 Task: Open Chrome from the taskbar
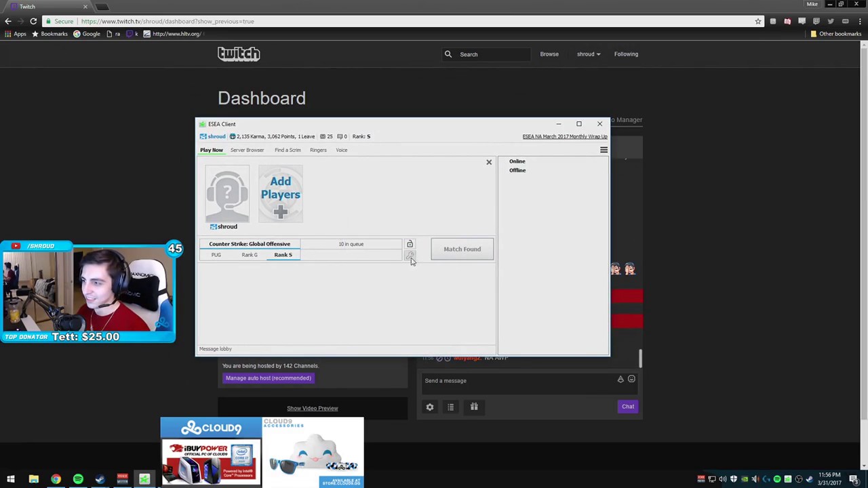point(56,479)
